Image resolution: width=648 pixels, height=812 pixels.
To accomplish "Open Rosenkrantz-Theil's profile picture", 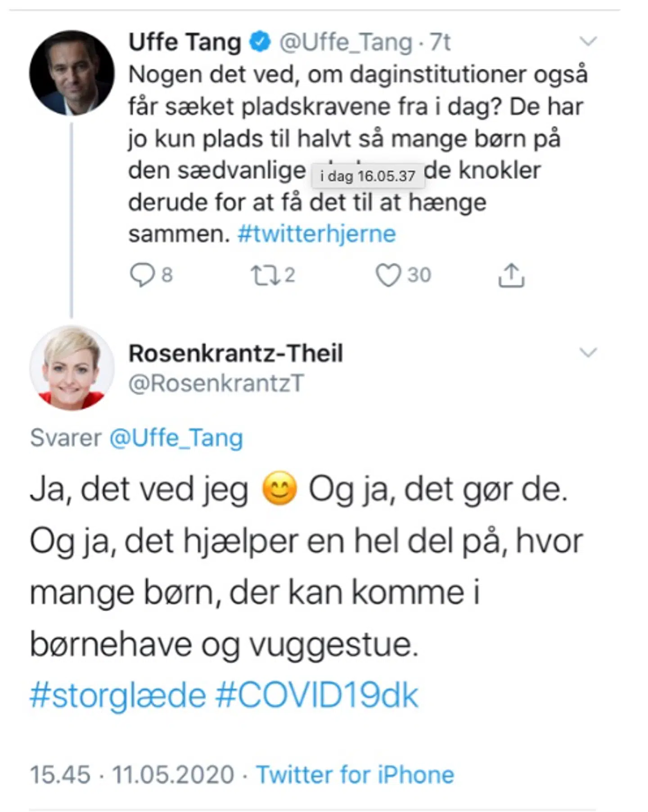I will pyautogui.click(x=72, y=368).
